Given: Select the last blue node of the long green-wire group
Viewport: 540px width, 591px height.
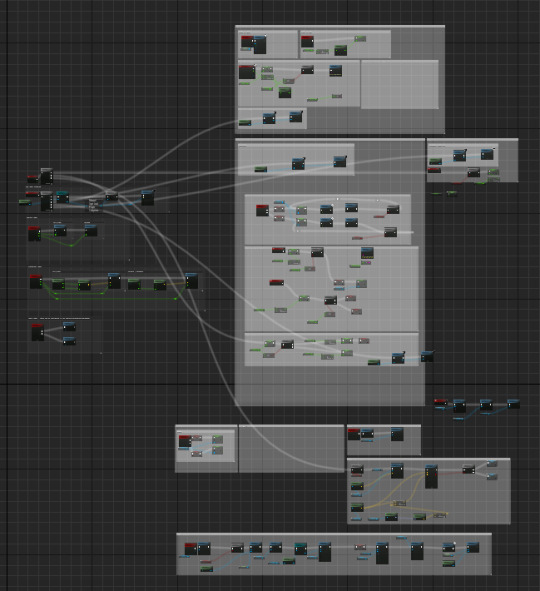Looking at the screenshot, I should [191, 281].
